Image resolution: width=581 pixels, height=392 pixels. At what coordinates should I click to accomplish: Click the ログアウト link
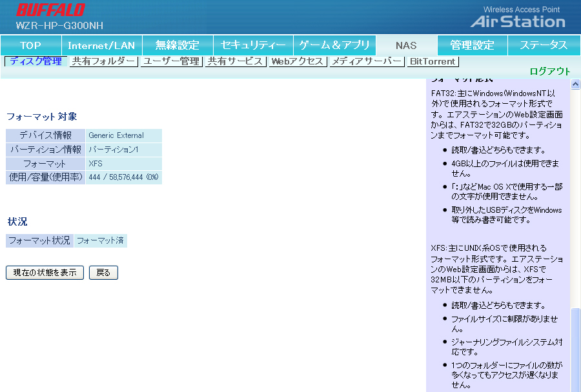550,72
